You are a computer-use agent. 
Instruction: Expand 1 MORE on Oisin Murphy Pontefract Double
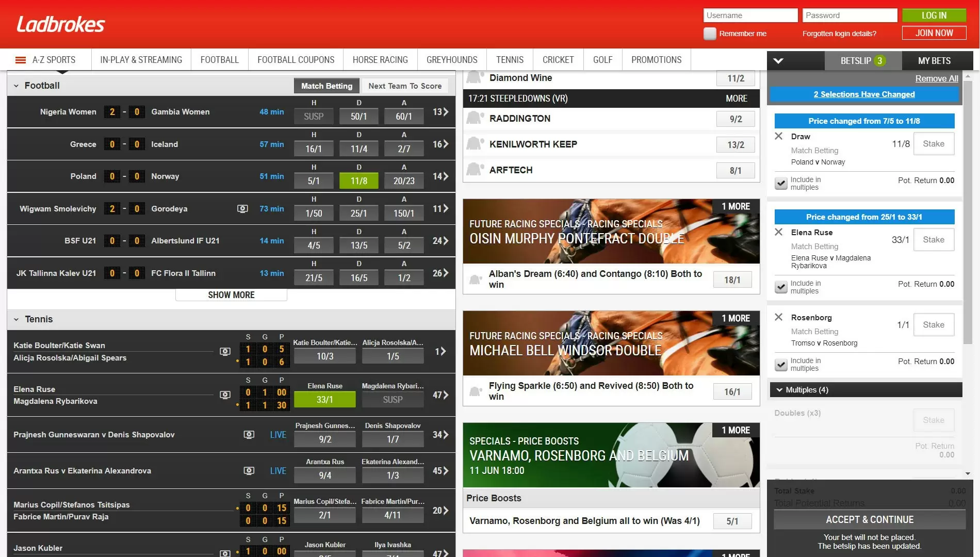(736, 206)
